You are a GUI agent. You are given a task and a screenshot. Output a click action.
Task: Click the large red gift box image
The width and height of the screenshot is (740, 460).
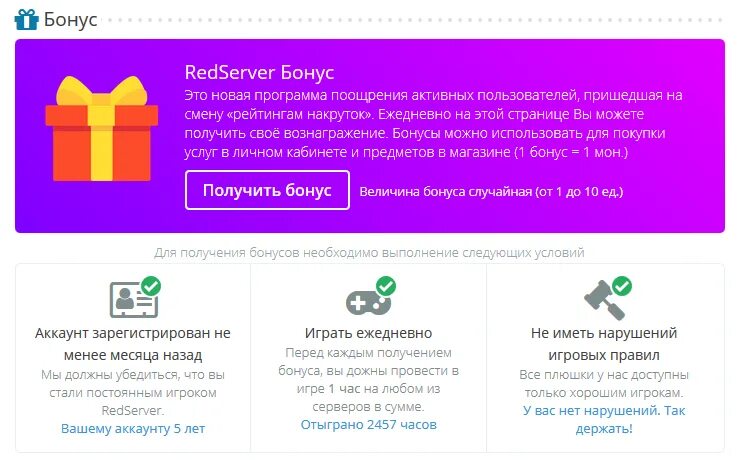(x=101, y=128)
